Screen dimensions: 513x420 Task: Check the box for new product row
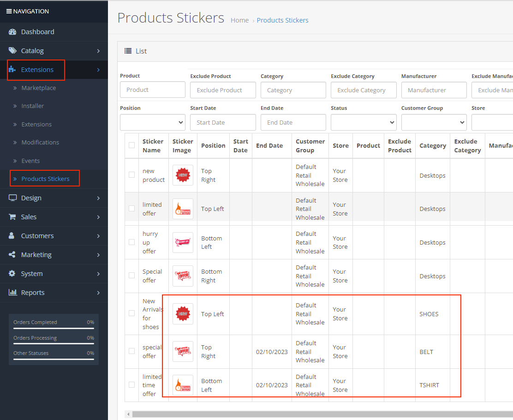[132, 175]
